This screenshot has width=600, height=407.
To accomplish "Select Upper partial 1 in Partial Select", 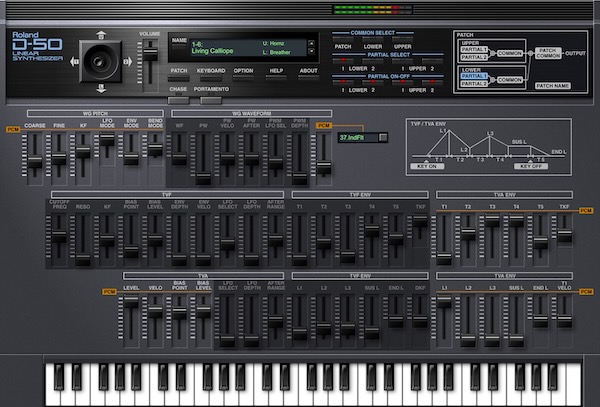I will coord(403,61).
